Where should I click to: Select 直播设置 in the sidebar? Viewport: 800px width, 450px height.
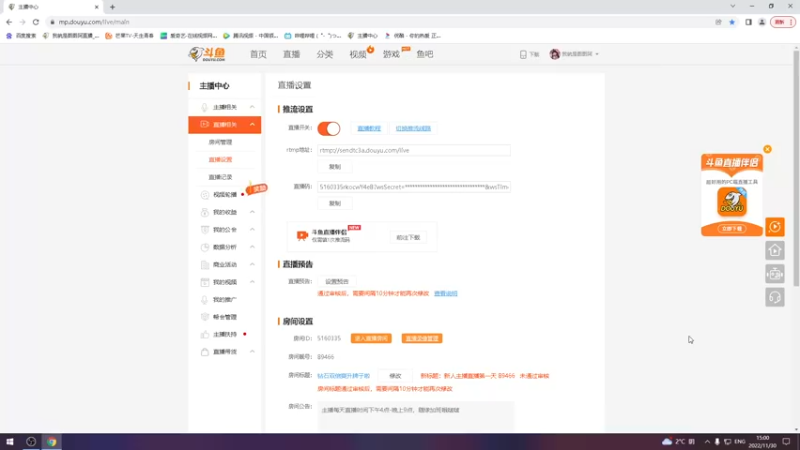point(220,160)
